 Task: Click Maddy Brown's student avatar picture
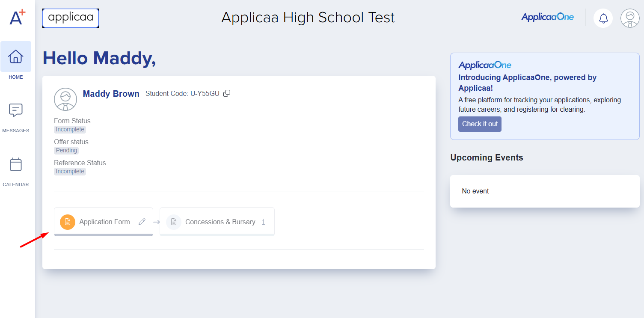click(65, 99)
